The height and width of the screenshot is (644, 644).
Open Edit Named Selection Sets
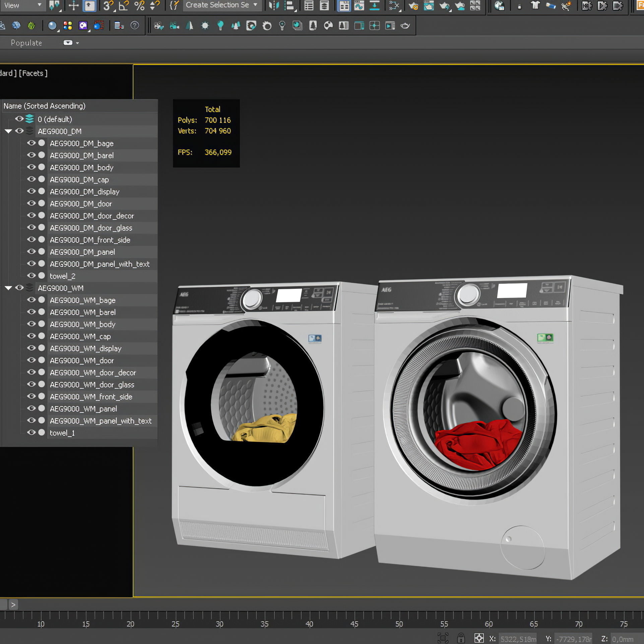174,5
